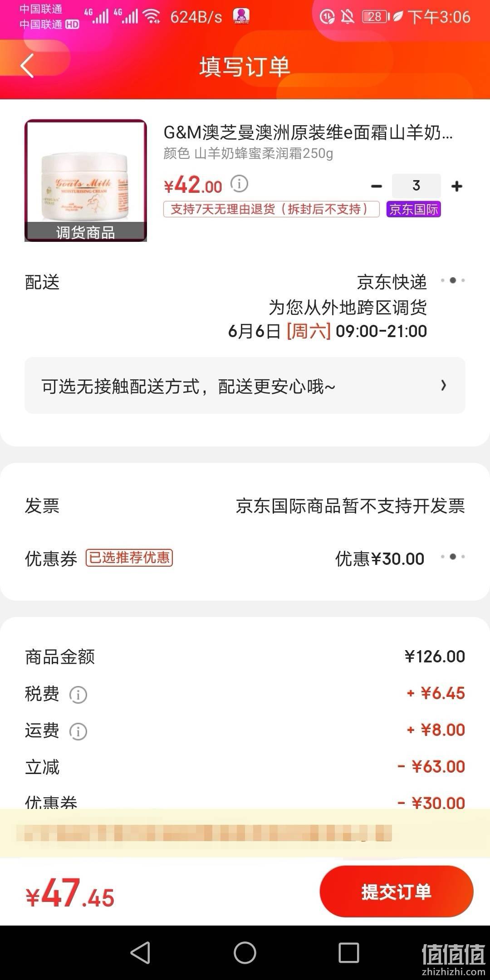Submit the order with 提交订单
This screenshot has height=980, width=490.
tap(397, 892)
